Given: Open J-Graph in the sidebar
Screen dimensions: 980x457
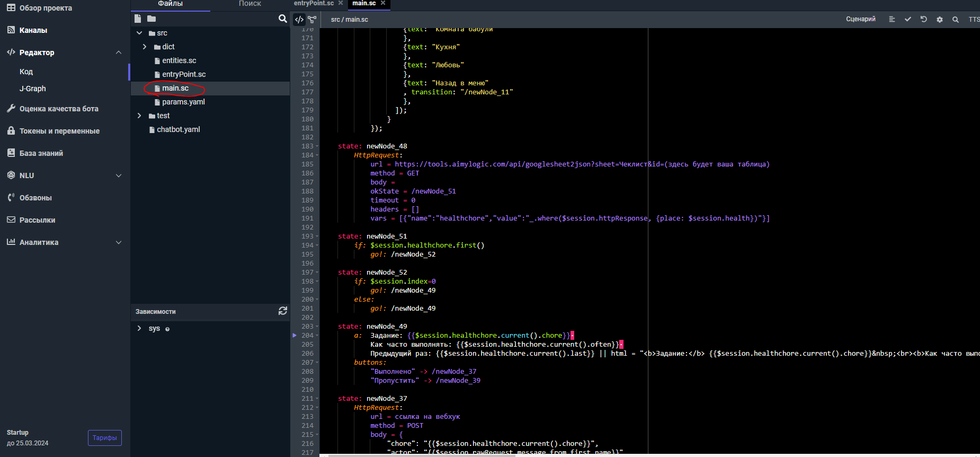Looking at the screenshot, I should [33, 89].
